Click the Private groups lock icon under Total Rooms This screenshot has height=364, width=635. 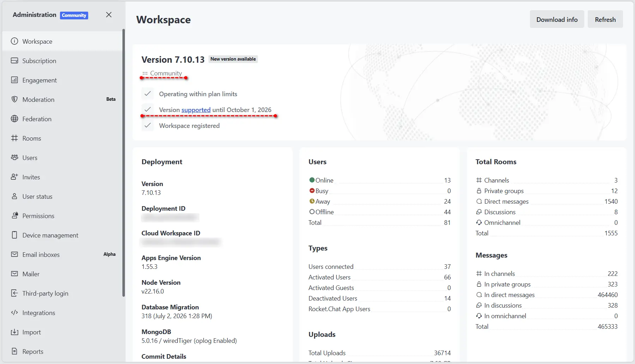(x=479, y=191)
